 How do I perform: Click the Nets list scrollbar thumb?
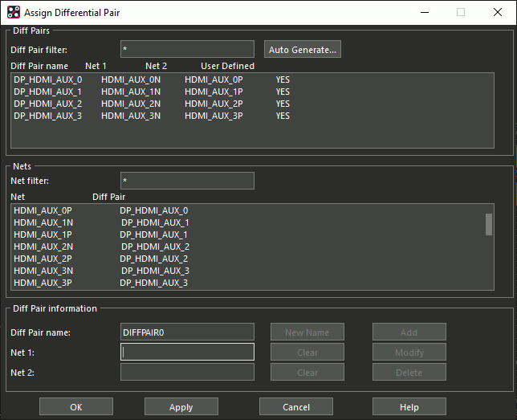[x=489, y=224]
